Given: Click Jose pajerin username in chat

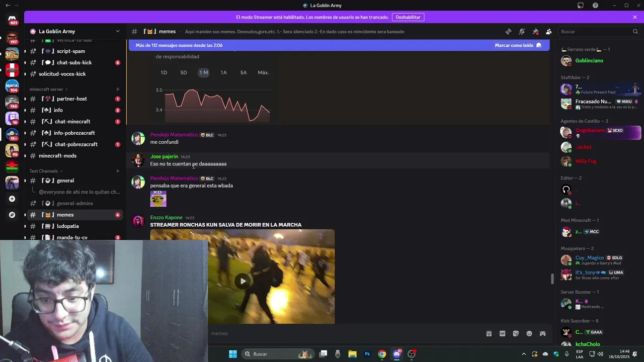Looking at the screenshot, I should click(x=164, y=156).
